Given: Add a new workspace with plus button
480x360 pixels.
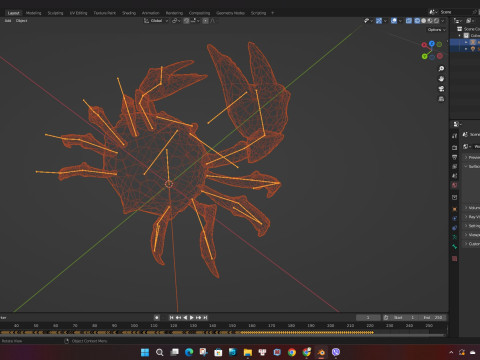Looking at the screenshot, I should pos(272,13).
